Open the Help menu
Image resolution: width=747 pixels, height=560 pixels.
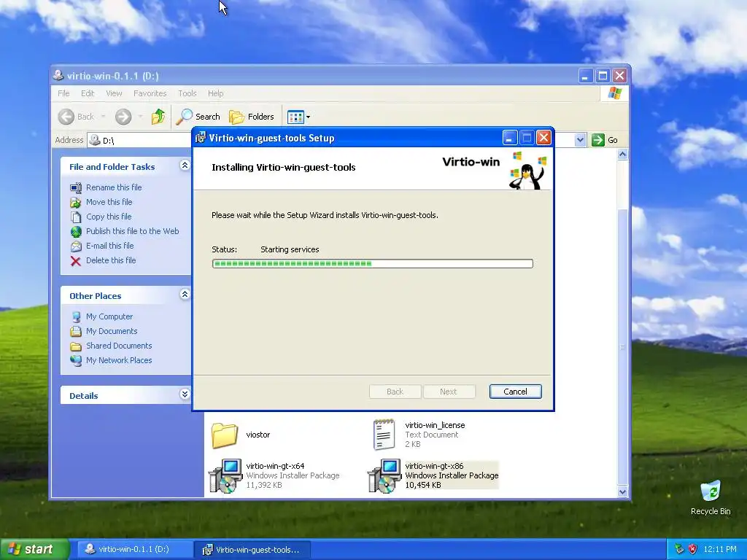point(215,93)
